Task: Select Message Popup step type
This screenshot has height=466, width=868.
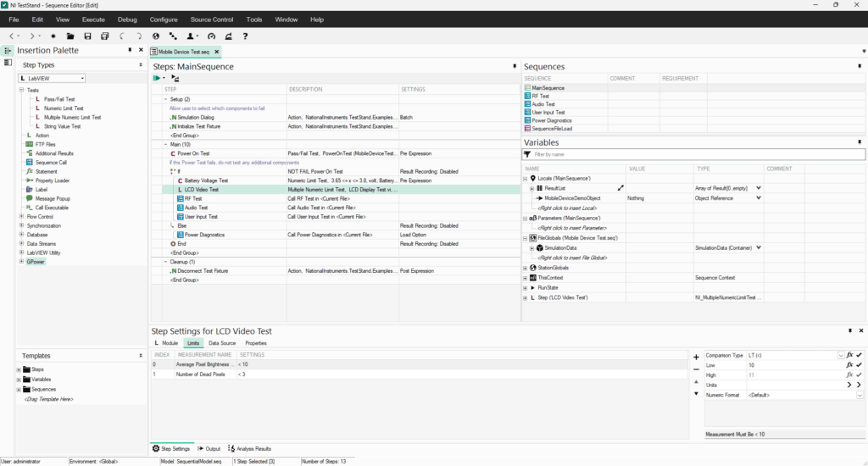Action: coord(52,198)
